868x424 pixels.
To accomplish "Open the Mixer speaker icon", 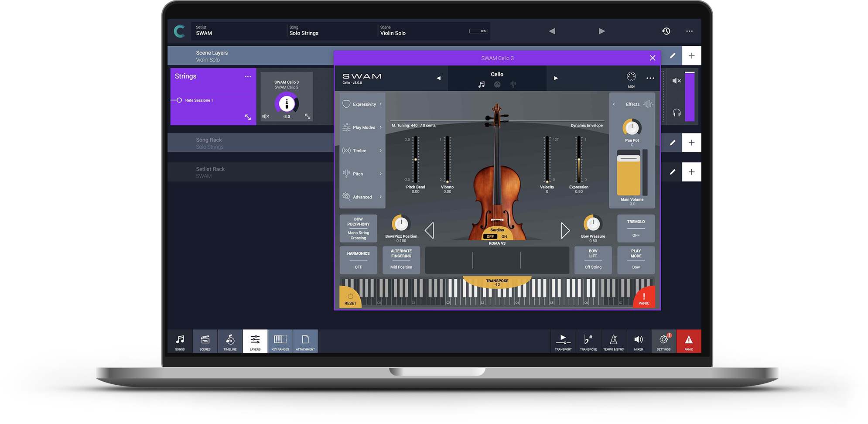I will [639, 342].
